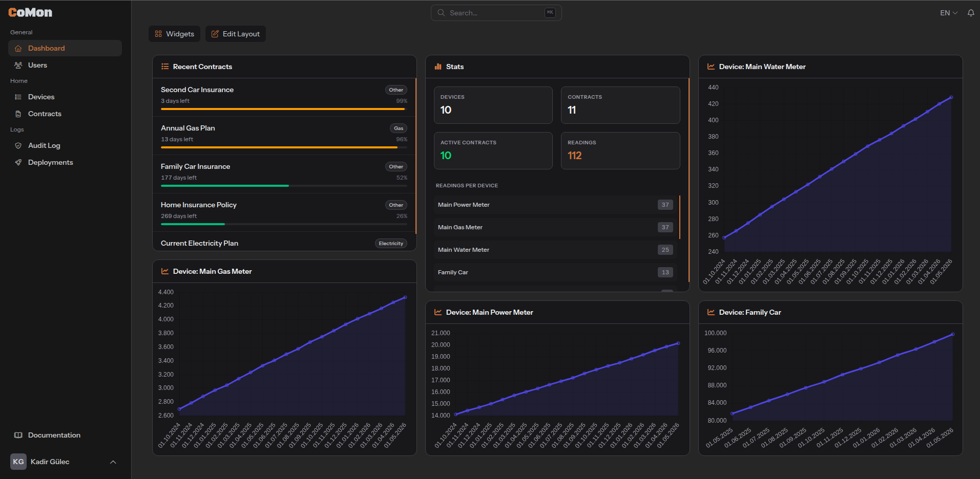Screen dimensions: 980x479
Task: Click the Electricity tag badge
Action: (391, 244)
